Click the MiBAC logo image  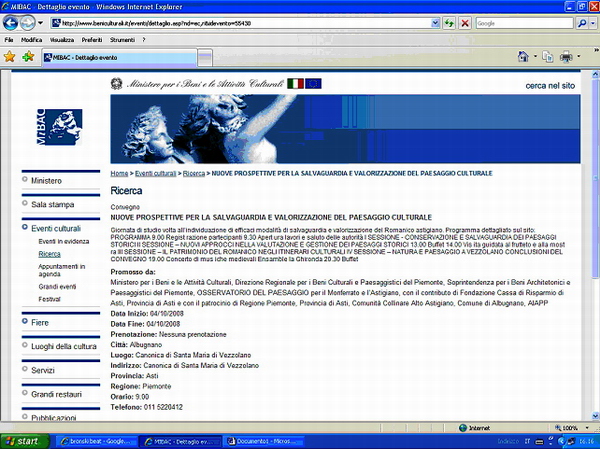point(59,127)
